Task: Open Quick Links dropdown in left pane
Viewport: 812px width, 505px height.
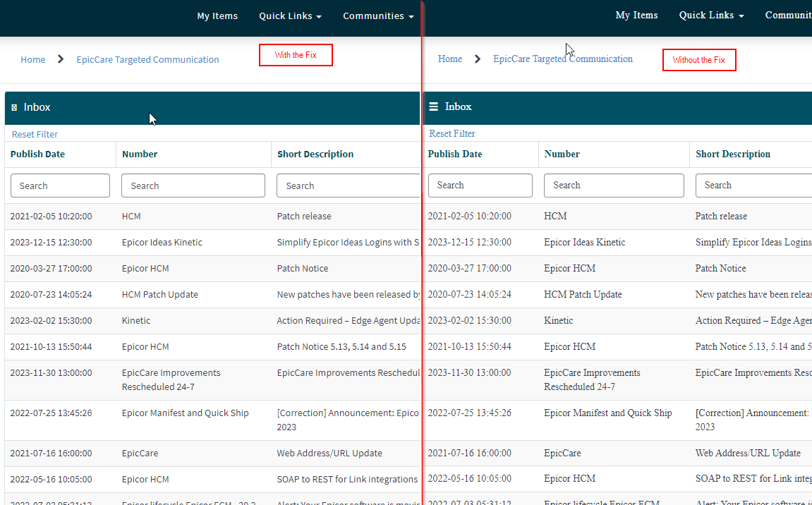Action: 290,16
